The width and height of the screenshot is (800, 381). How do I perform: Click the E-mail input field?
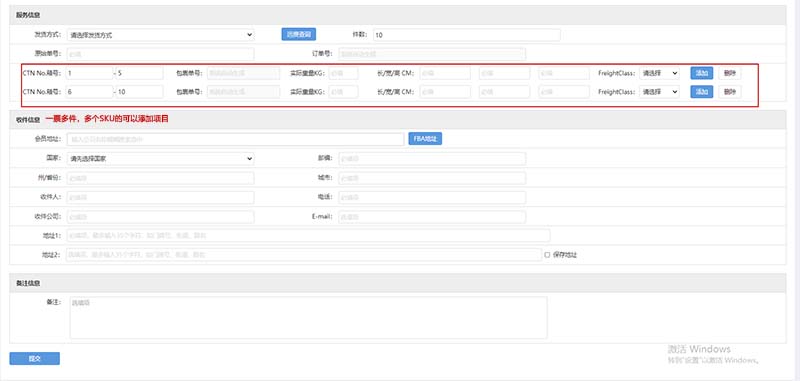point(432,217)
